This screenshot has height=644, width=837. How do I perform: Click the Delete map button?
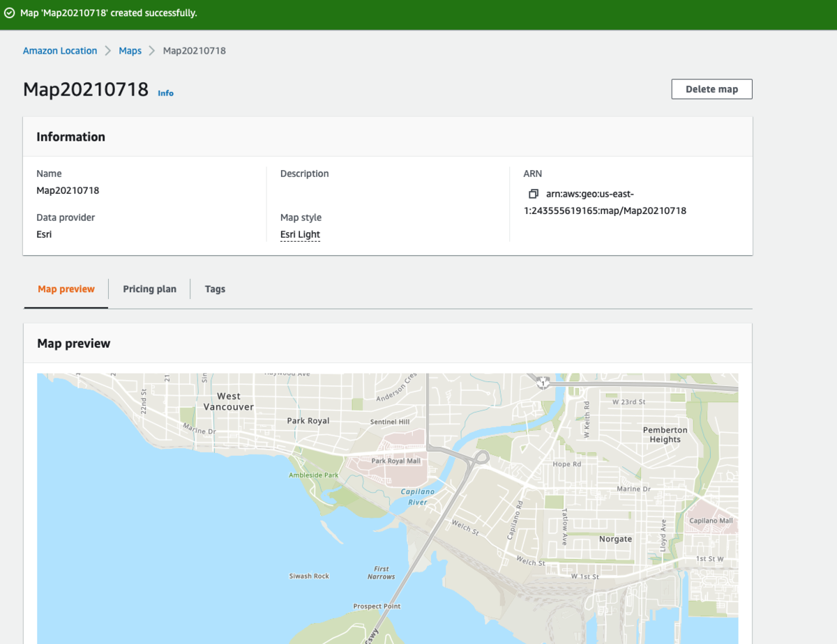tap(711, 89)
